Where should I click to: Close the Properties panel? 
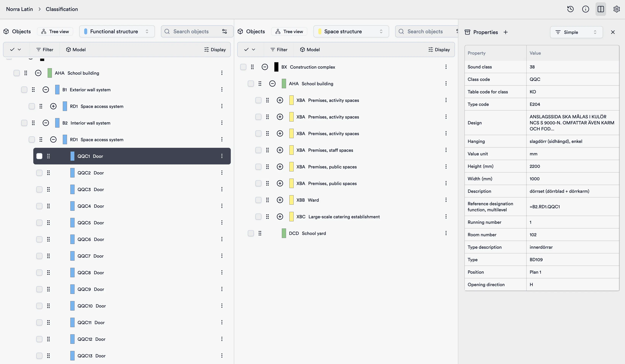click(x=613, y=32)
